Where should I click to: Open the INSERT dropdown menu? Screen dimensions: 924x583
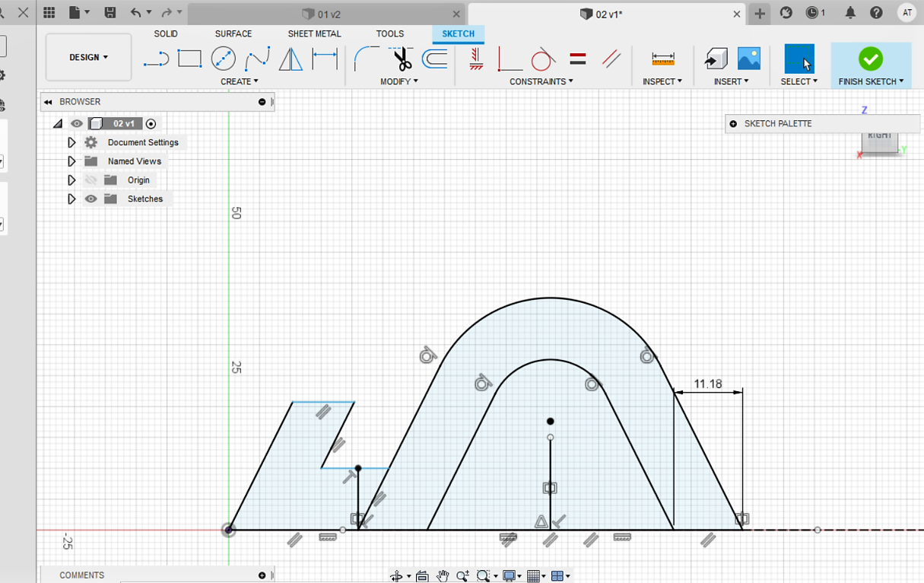pos(731,81)
